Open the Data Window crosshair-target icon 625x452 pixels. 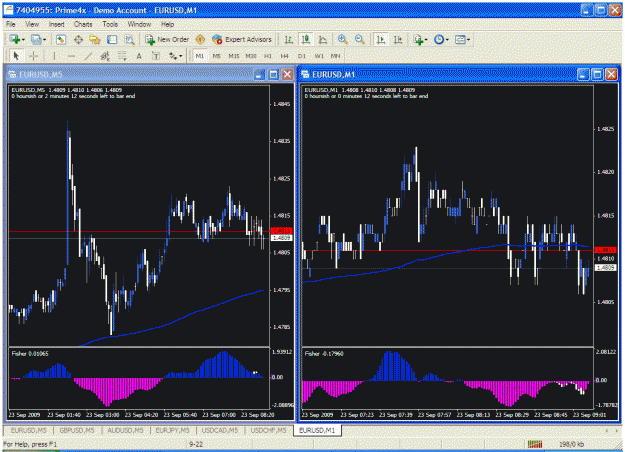point(78,39)
